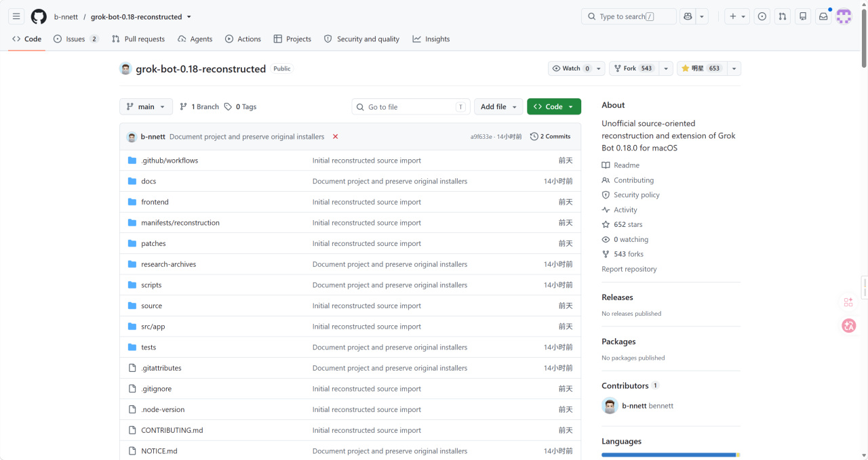
Task: Open the 543 forks link
Action: coord(623,254)
